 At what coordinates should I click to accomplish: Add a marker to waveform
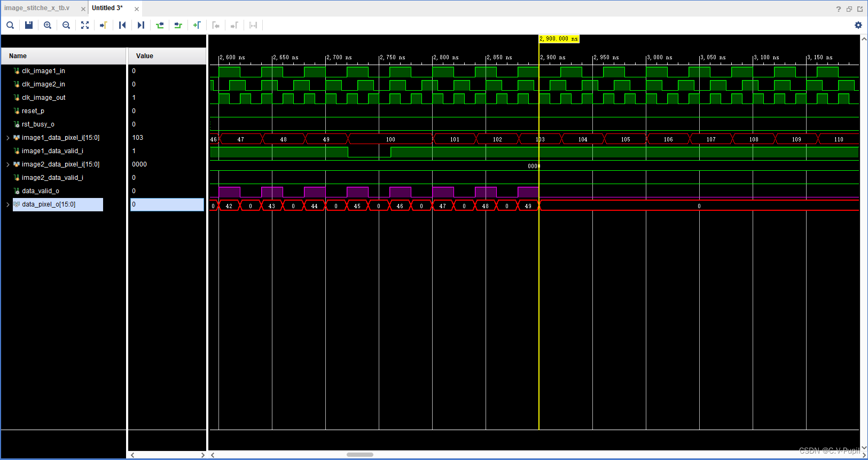197,25
